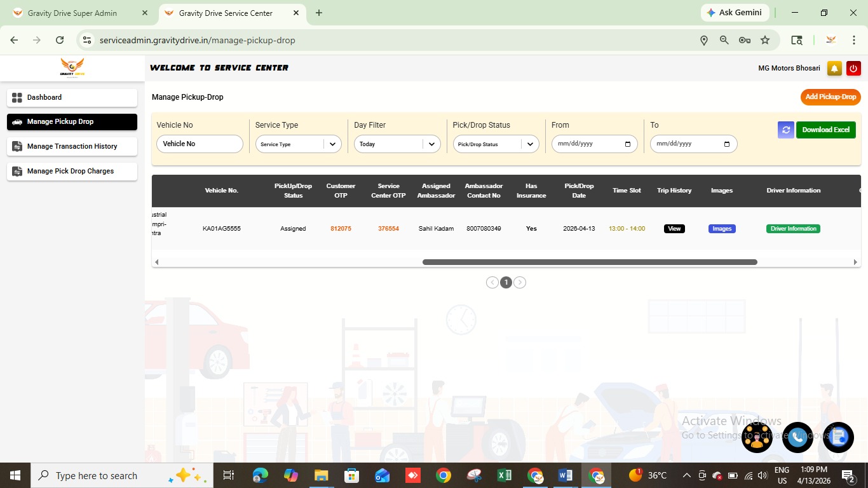This screenshot has height=488, width=868.
Task: Click the blue refresh filters icon
Action: (785, 130)
